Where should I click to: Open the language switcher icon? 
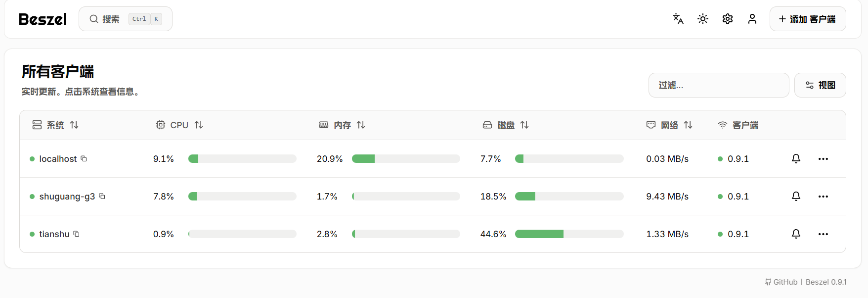tap(678, 19)
